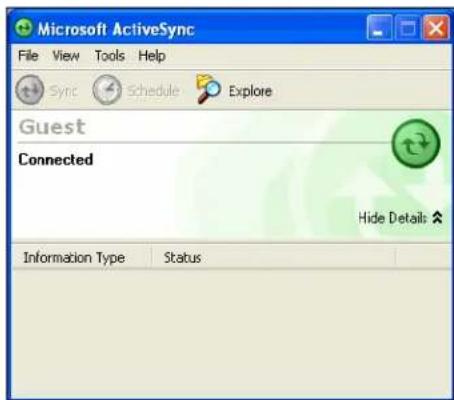Click the ActiveSync title bar icon
This screenshot has width=454, height=400.
pyautogui.click(x=24, y=28)
